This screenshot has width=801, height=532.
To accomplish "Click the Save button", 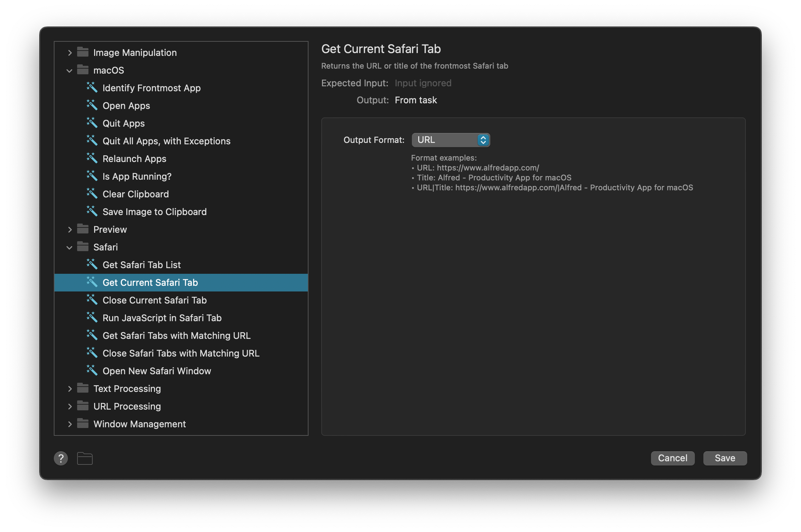I will point(725,458).
